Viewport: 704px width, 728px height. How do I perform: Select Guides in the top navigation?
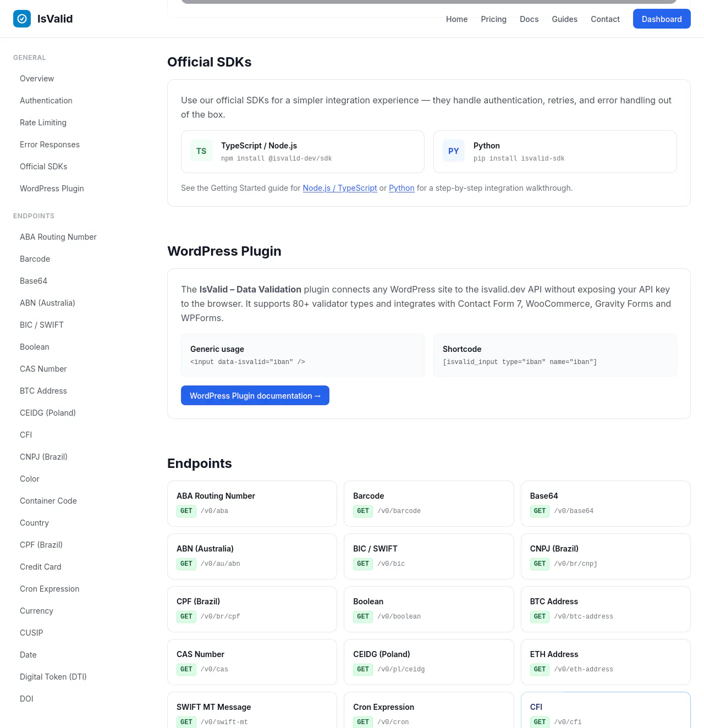[x=564, y=19]
